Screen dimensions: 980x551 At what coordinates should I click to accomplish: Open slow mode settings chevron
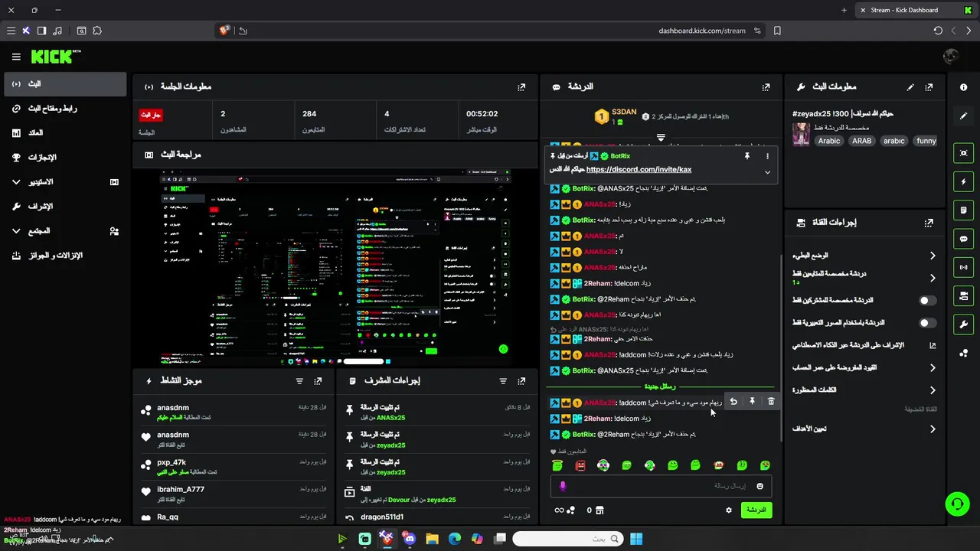[932, 256]
